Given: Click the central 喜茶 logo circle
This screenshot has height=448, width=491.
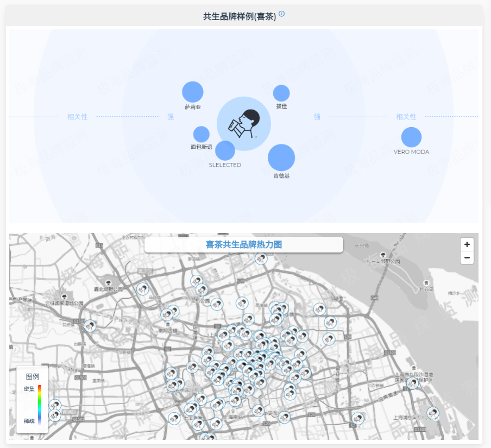Looking at the screenshot, I should tap(244, 124).
